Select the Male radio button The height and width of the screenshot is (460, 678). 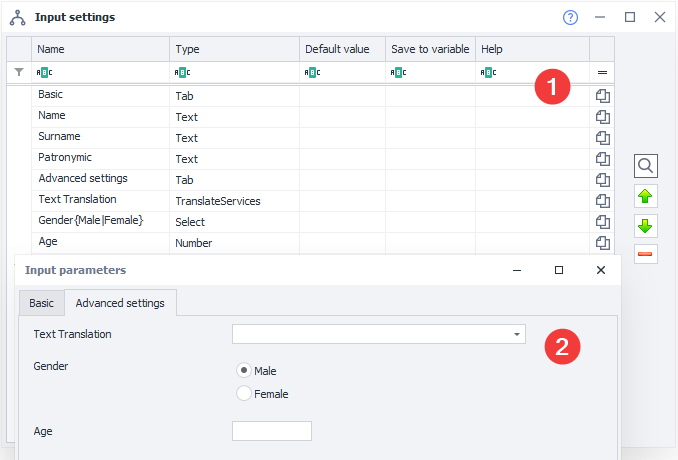244,370
